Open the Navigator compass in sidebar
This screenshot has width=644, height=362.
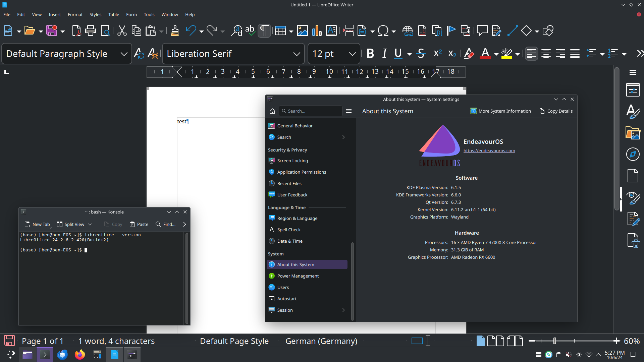tap(633, 154)
